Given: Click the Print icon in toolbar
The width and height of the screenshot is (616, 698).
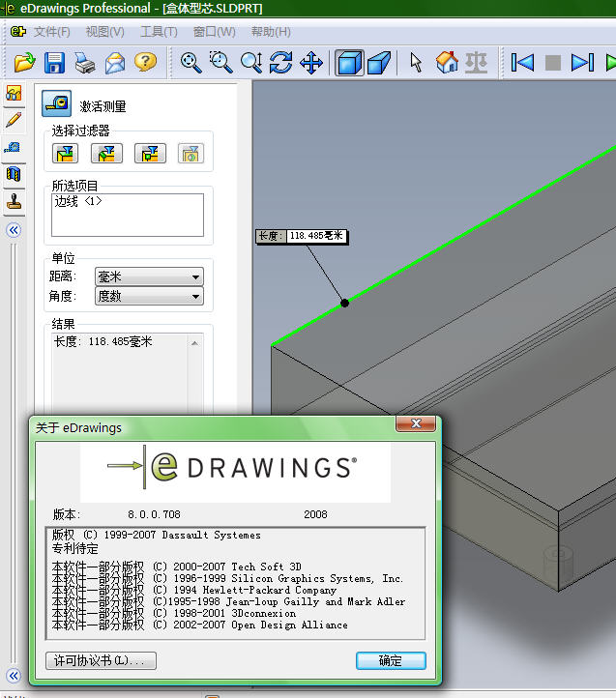Looking at the screenshot, I should pos(85,62).
